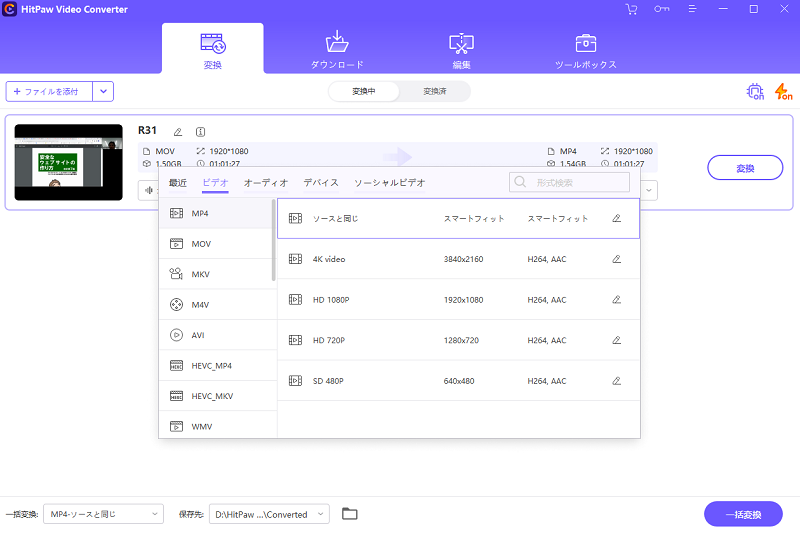Viewport: 800px width, 540px height.
Task: Select the HD 1080P preset
Action: pos(458,300)
